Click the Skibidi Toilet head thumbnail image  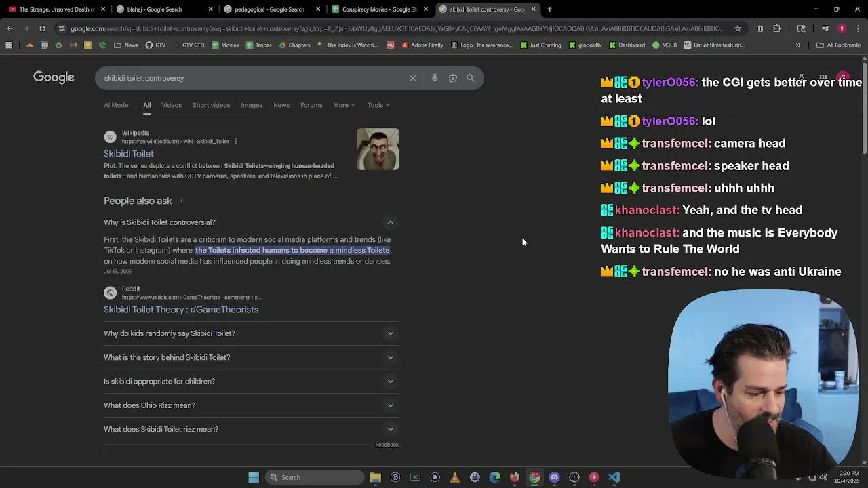pos(378,149)
